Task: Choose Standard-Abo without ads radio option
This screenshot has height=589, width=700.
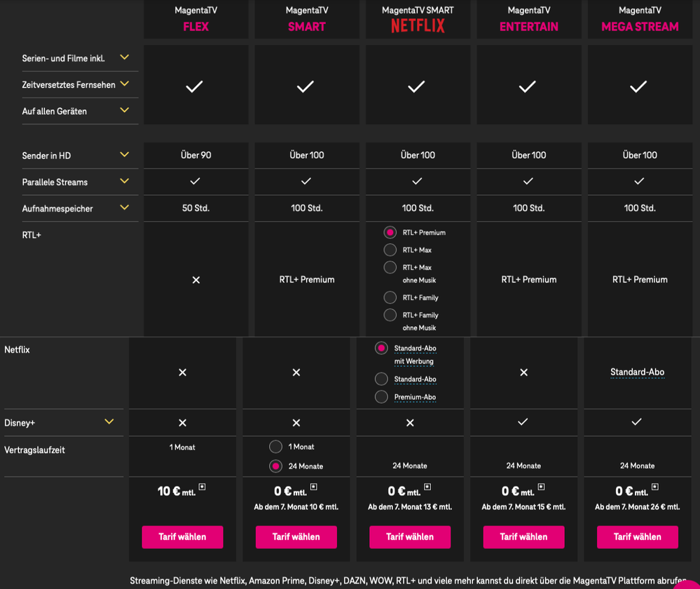Action: [381, 379]
